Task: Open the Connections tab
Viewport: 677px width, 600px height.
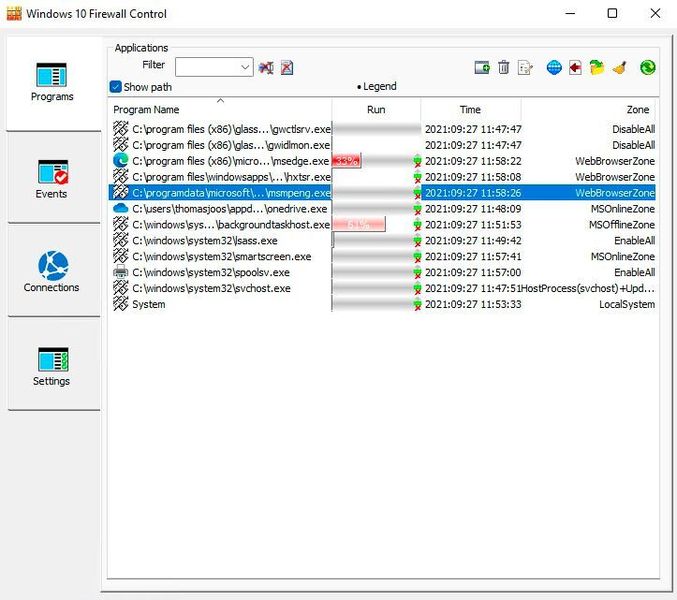Action: [52, 272]
